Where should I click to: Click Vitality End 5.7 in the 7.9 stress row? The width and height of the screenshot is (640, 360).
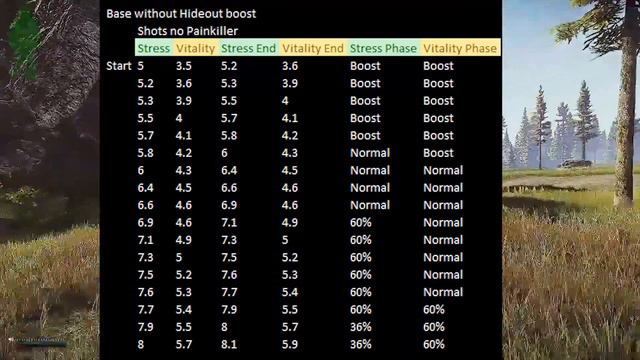[290, 327]
